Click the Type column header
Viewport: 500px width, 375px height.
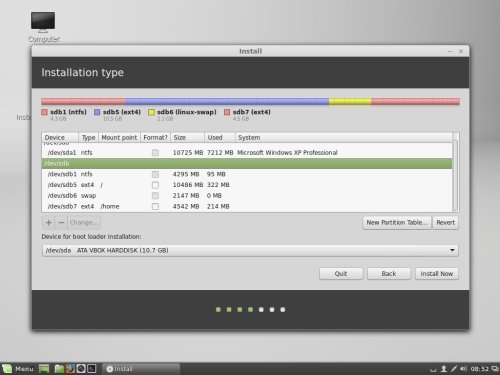pyautogui.click(x=89, y=137)
